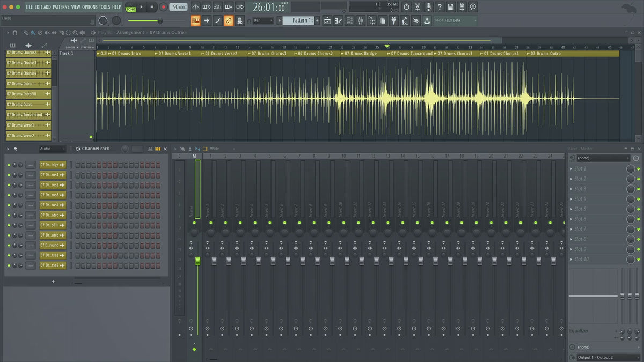Click the record button in the transport bar
This screenshot has height=362, width=644.
tap(163, 7)
